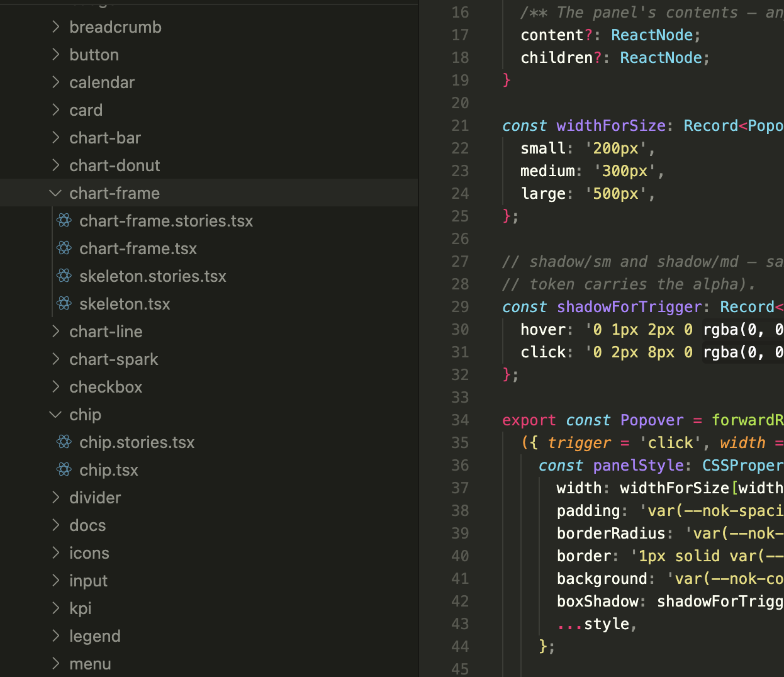Open the chip.tsx file
The image size is (784, 677).
point(109,470)
